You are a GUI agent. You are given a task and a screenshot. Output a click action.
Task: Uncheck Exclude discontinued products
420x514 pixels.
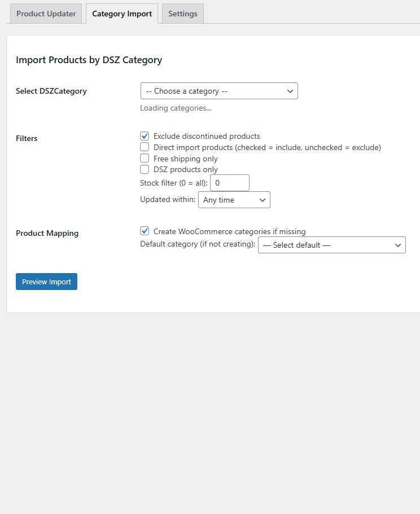pyautogui.click(x=145, y=136)
